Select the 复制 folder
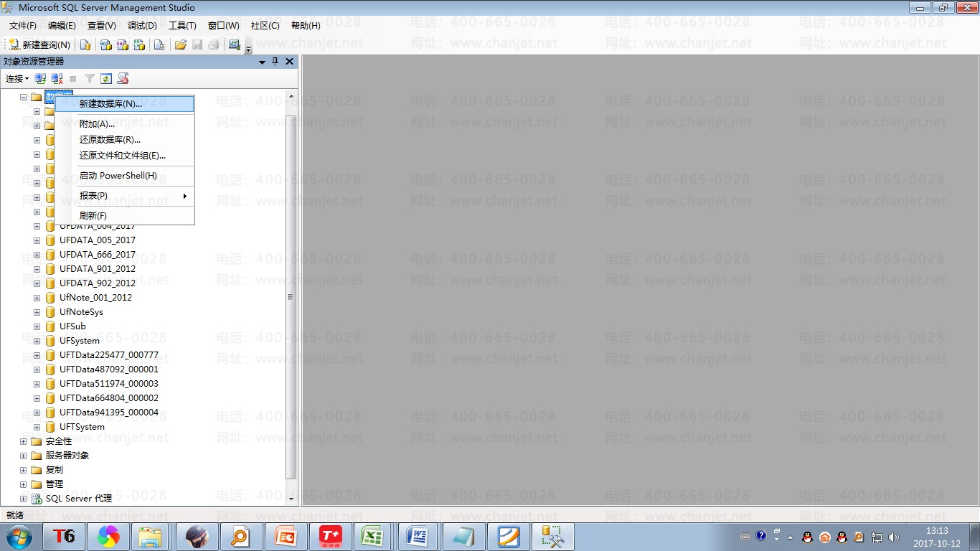The width and height of the screenshot is (980, 551). 54,470
